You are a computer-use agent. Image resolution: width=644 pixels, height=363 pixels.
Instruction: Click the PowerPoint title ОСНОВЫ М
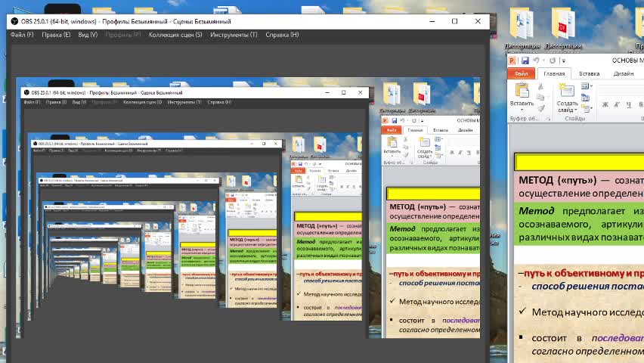627,60
